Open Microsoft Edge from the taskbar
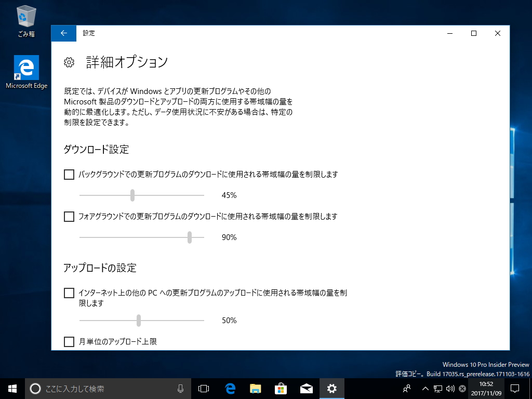532x399 pixels. [230, 388]
